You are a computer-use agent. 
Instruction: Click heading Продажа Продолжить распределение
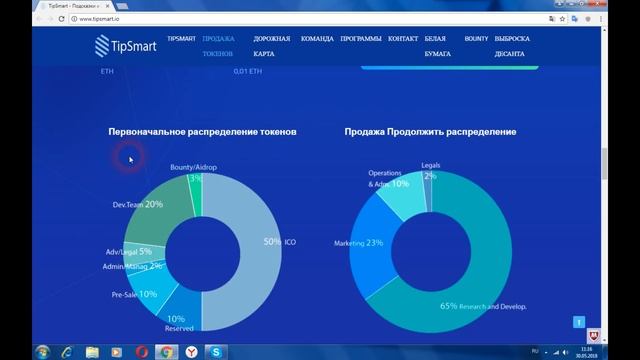click(430, 132)
